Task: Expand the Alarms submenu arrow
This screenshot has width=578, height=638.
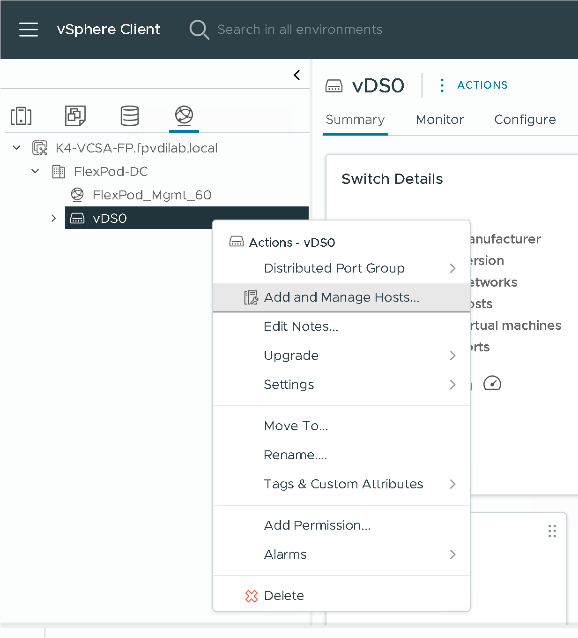Action: pos(453,555)
